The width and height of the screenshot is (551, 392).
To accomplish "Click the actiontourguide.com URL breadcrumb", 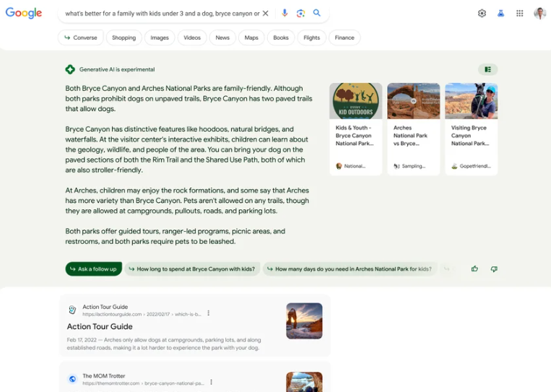I will 142,314.
